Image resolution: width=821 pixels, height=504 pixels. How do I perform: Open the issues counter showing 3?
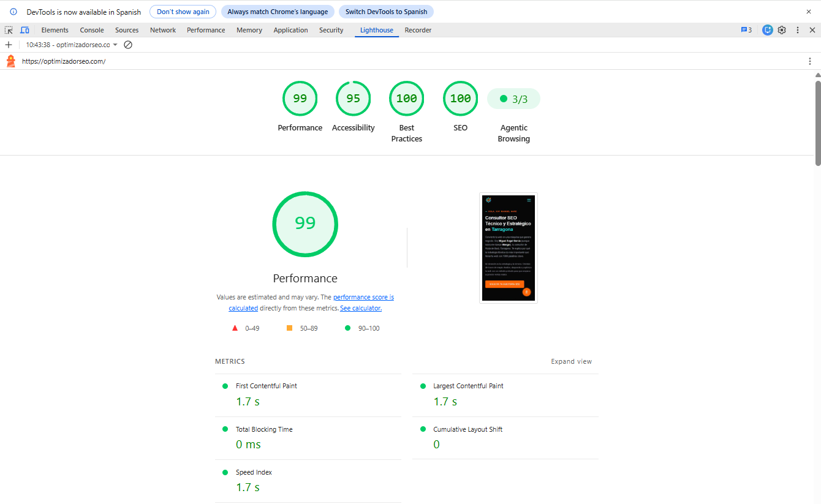coord(746,30)
